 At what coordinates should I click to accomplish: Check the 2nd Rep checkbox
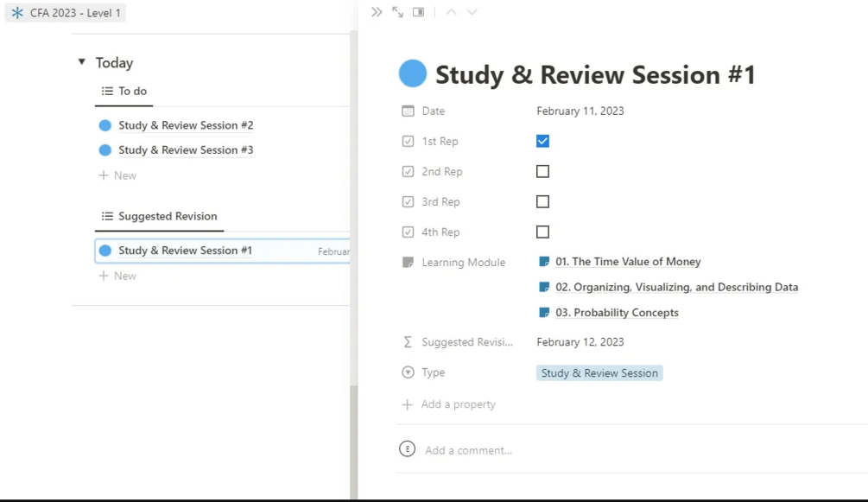point(542,171)
